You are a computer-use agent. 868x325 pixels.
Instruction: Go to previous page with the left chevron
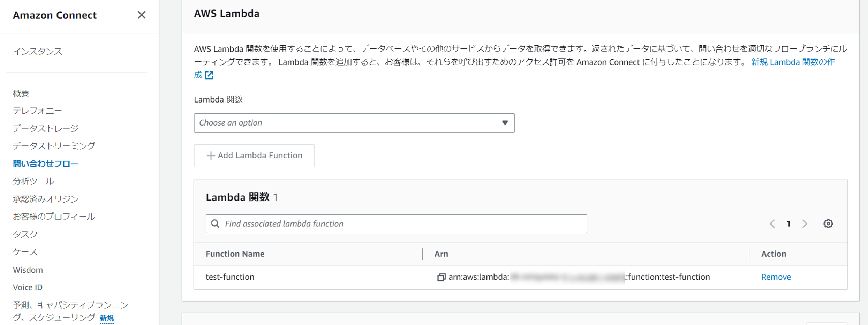(772, 224)
